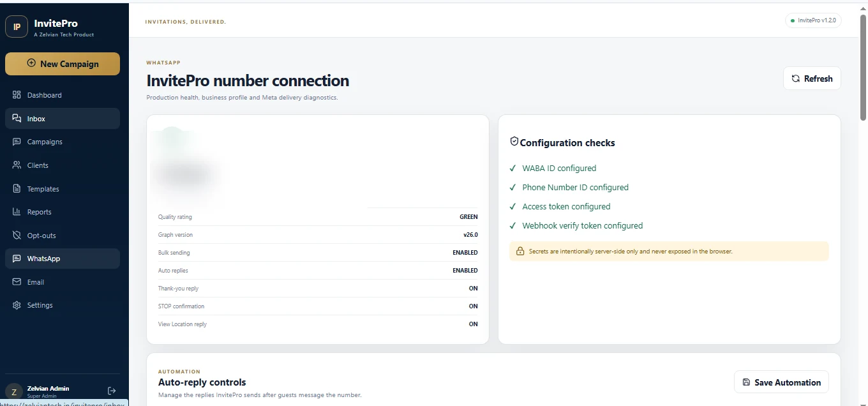This screenshot has width=868, height=406.
Task: Click the shield icon beside Configuration checks
Action: click(x=514, y=142)
